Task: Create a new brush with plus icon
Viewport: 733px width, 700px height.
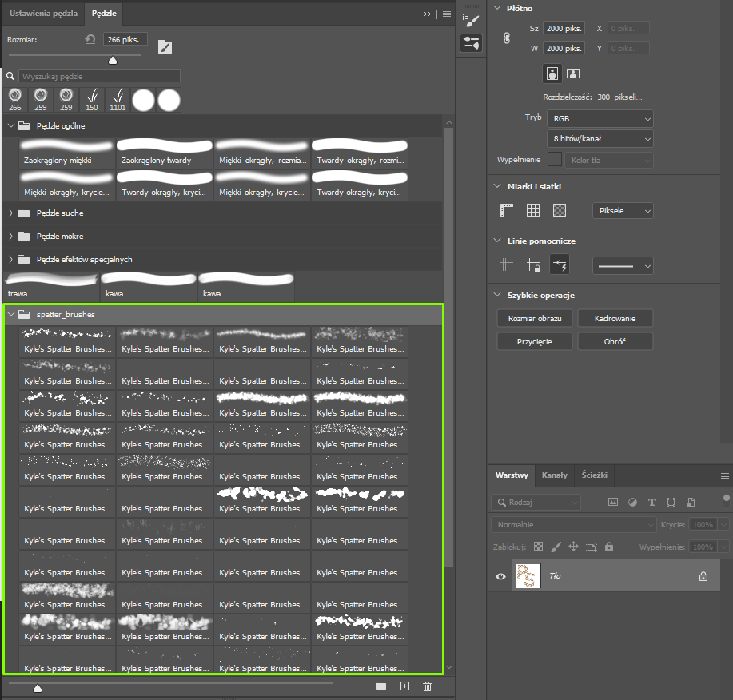Action: click(x=404, y=686)
